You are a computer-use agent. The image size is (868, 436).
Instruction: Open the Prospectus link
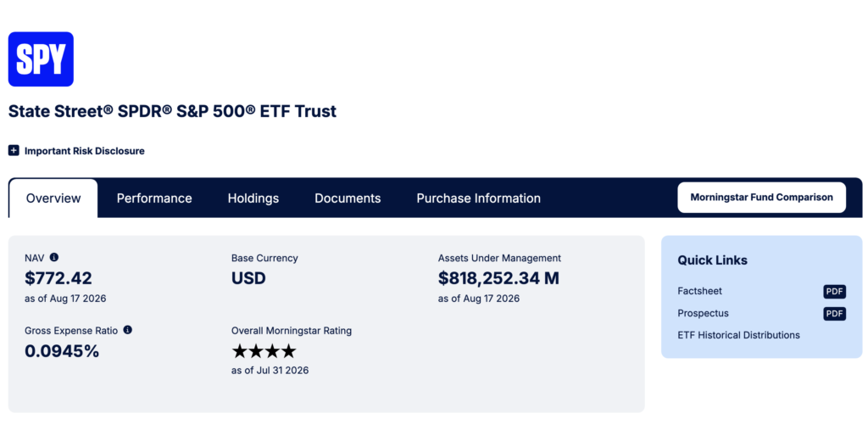[x=703, y=313]
